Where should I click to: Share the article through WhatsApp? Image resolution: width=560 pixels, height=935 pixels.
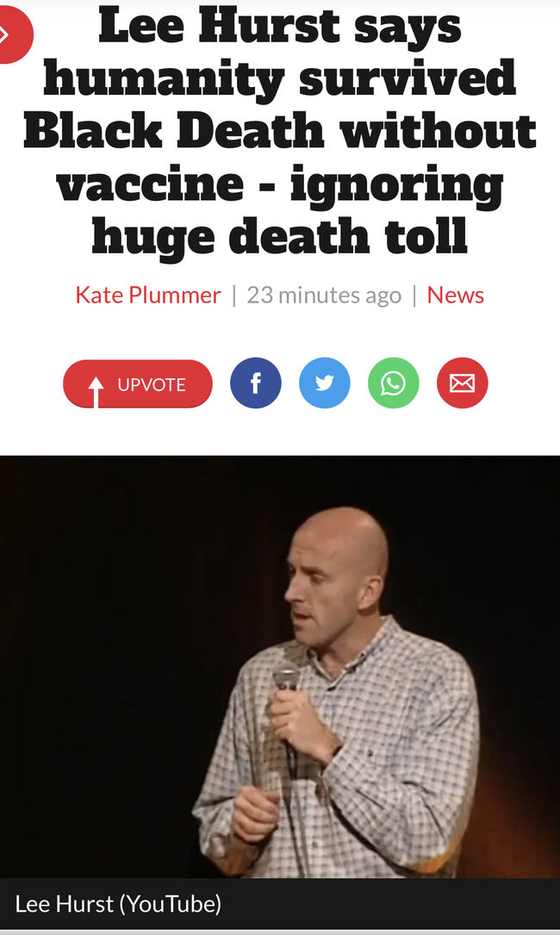click(x=394, y=383)
